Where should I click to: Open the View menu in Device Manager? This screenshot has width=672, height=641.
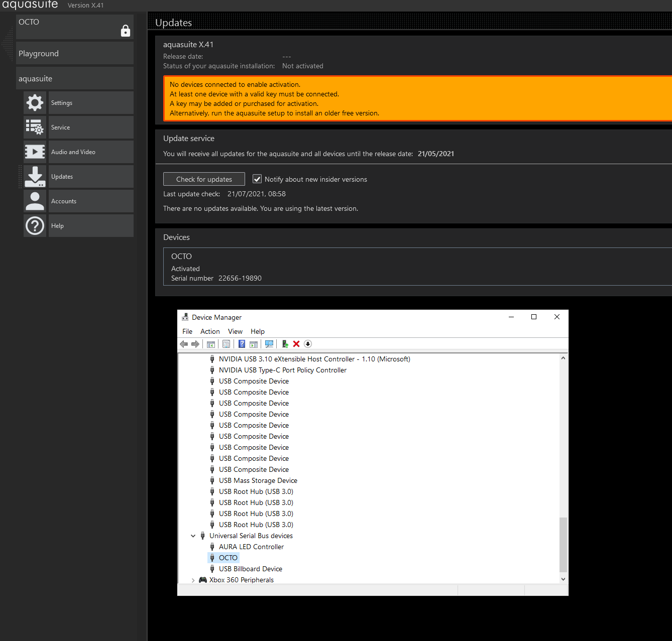tap(235, 332)
